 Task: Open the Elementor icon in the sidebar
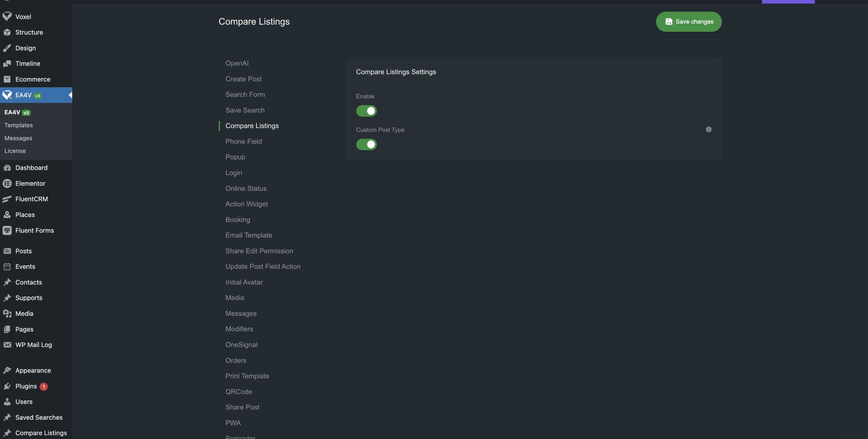(7, 183)
